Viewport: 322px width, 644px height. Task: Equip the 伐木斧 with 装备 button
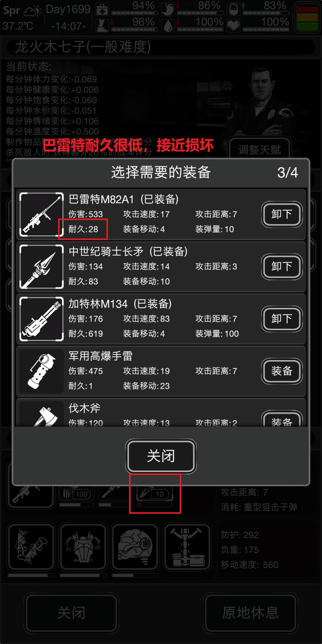click(282, 419)
